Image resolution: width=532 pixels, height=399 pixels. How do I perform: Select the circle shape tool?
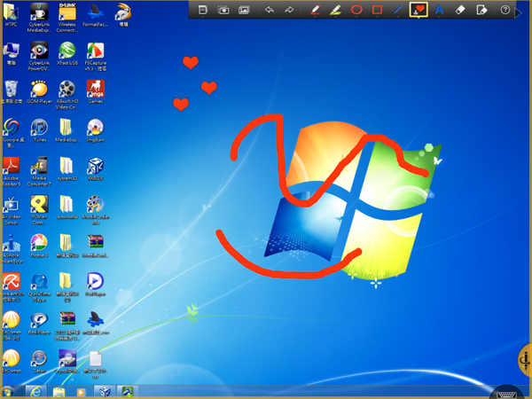click(356, 10)
